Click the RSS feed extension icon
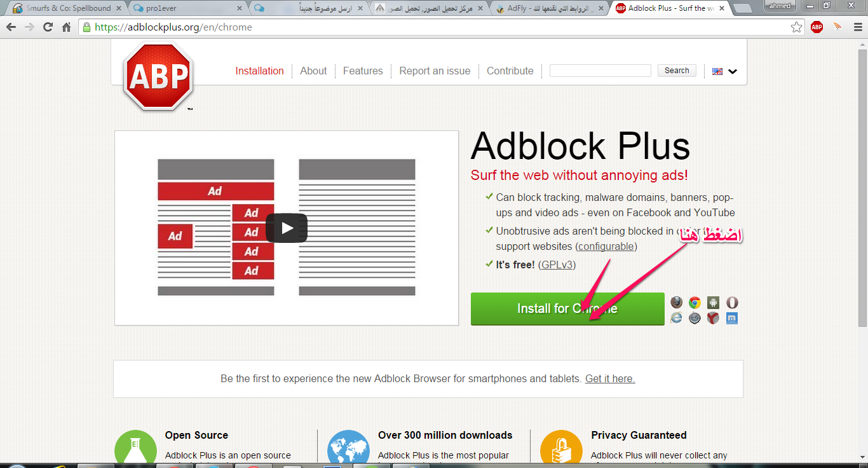The image size is (868, 468). (x=837, y=27)
